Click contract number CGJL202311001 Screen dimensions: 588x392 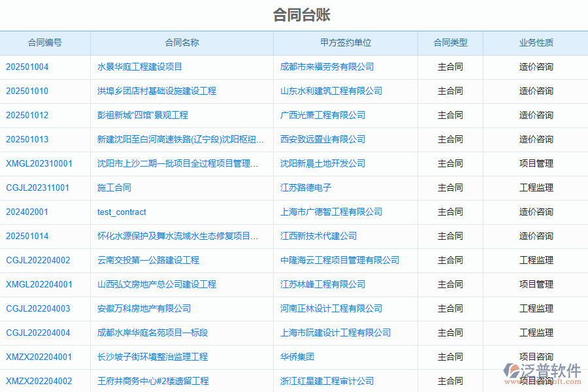pyautogui.click(x=37, y=188)
